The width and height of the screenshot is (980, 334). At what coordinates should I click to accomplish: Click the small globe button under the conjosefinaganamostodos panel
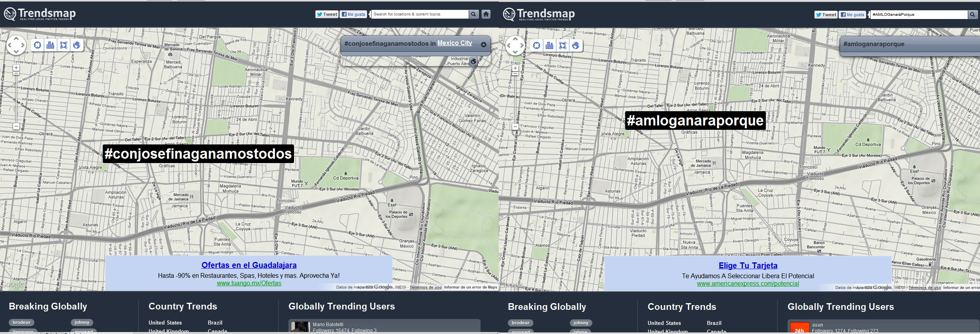[473, 61]
